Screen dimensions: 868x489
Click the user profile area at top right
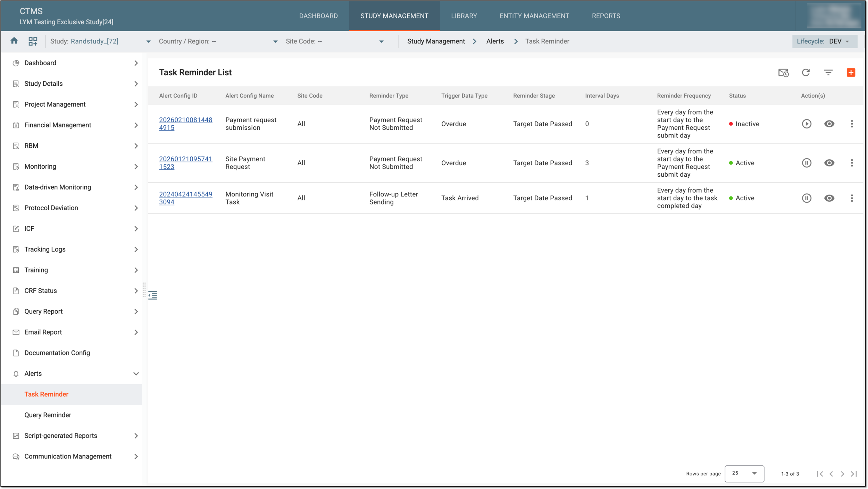pos(834,16)
